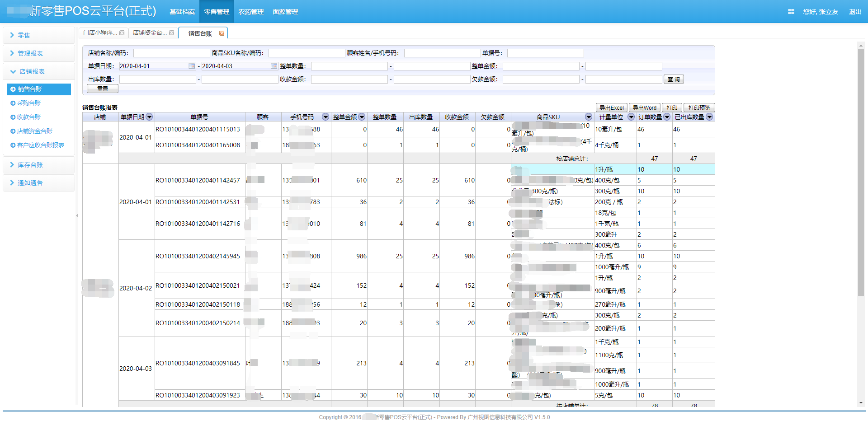Click 退出 logout link
The image size is (868, 425).
(855, 12)
